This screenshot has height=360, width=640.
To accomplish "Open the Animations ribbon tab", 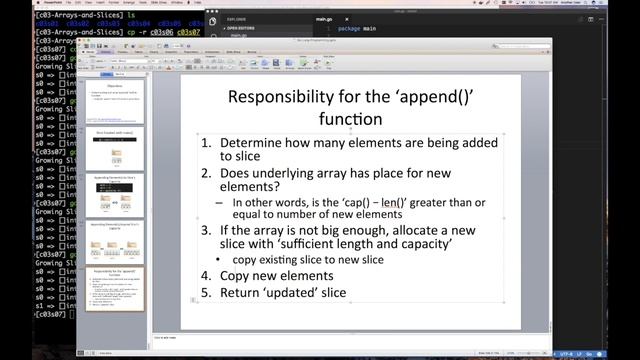I will [212, 52].
